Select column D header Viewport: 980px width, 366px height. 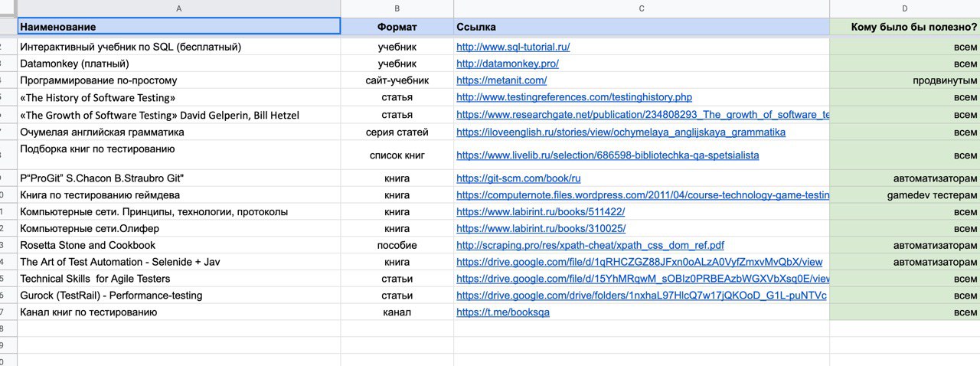coord(905,8)
